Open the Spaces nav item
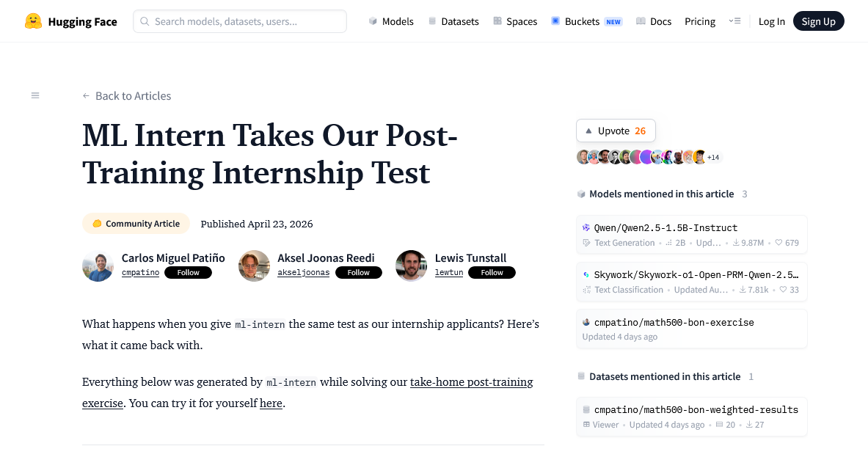868x457 pixels. coord(515,21)
